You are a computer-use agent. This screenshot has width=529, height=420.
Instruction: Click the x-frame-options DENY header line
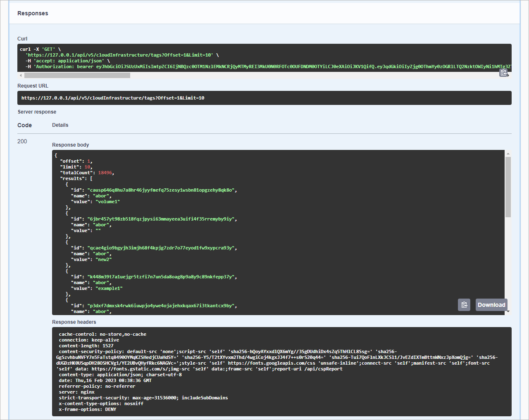click(88, 409)
